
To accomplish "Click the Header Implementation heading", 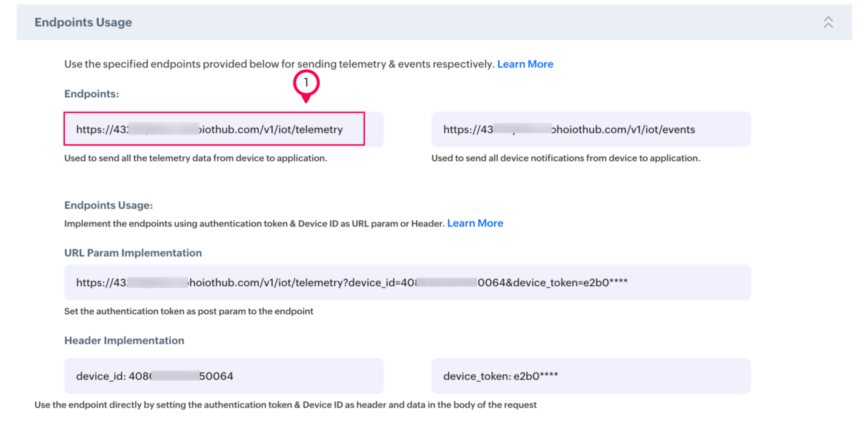I will pyautogui.click(x=124, y=341).
